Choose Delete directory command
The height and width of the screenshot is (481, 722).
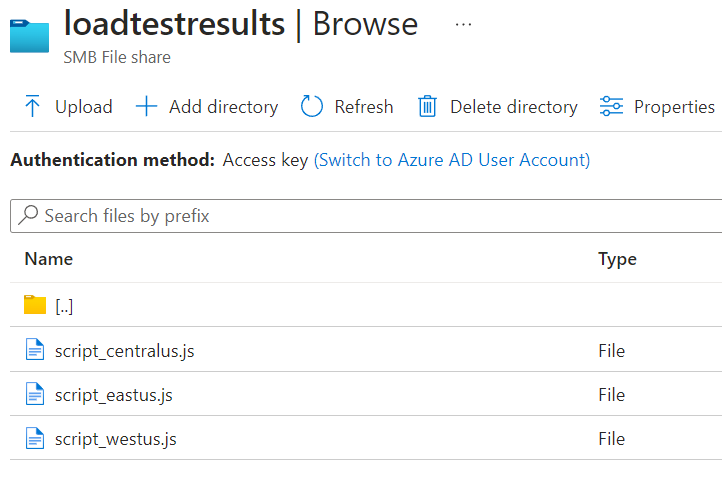coord(514,107)
